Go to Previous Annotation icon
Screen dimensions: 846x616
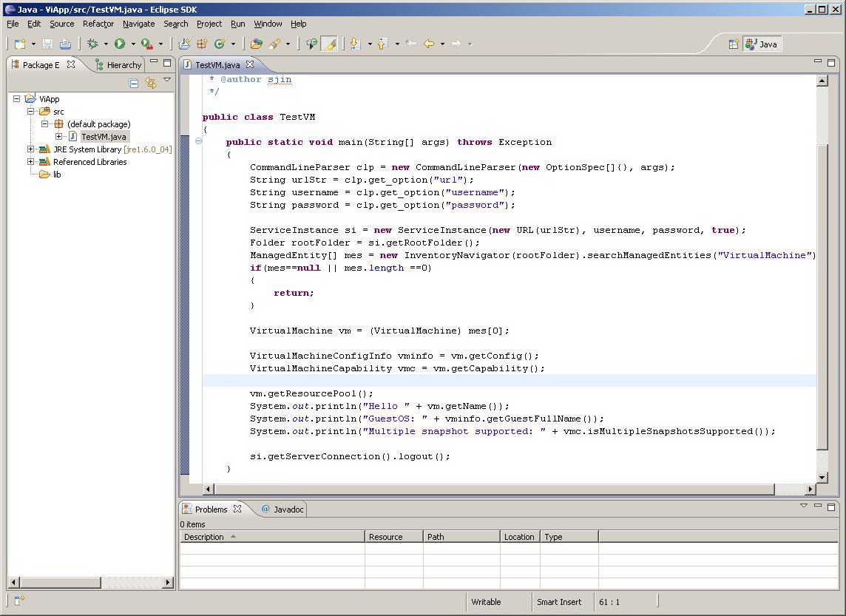click(382, 44)
